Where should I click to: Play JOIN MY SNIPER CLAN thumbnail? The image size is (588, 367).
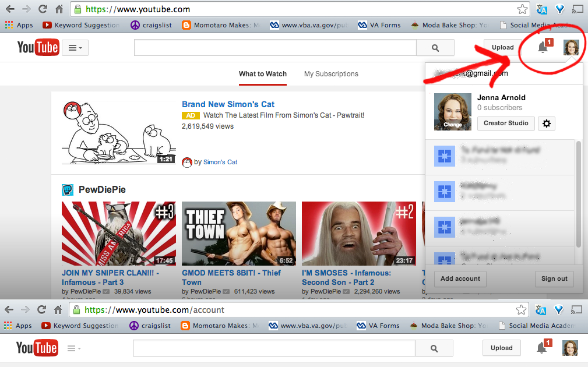[x=119, y=234]
